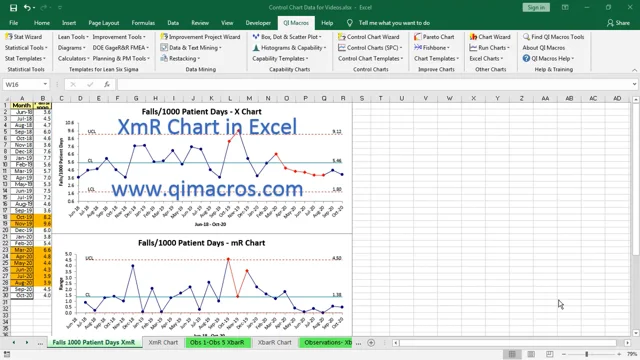Launch the Control Chart Wizard
Screen dimensions: 640x360
[369, 37]
